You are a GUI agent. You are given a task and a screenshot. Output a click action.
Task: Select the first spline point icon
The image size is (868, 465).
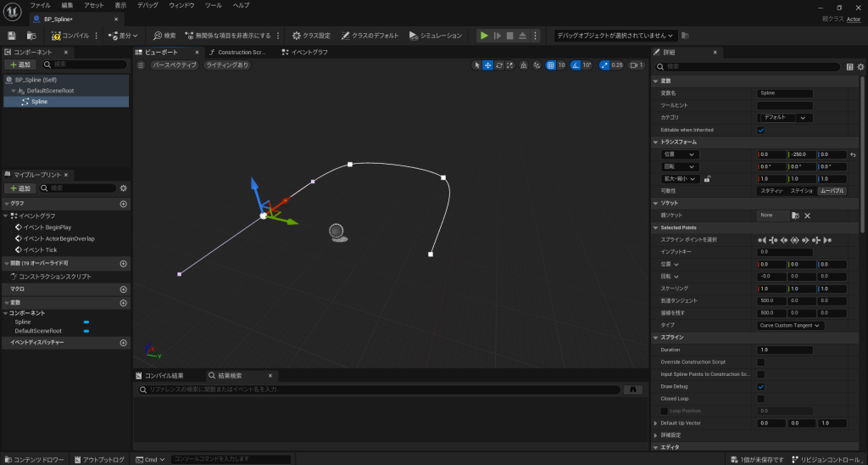pos(760,240)
